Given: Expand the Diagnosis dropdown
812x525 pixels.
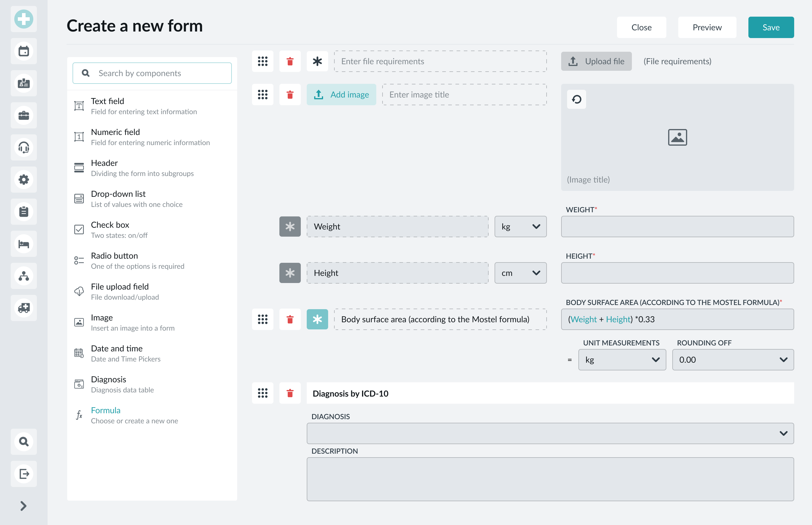Looking at the screenshot, I should point(550,433).
